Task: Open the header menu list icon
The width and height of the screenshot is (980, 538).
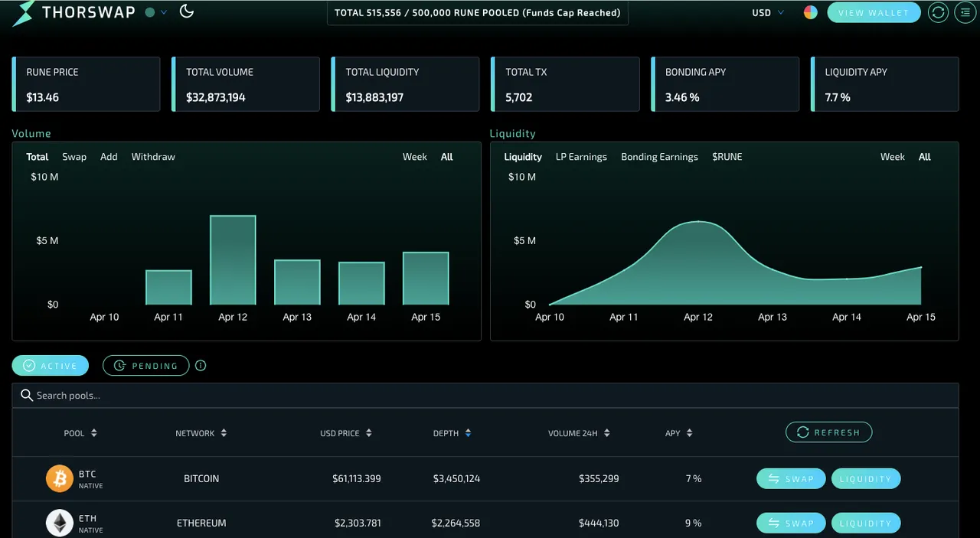Action: (964, 12)
